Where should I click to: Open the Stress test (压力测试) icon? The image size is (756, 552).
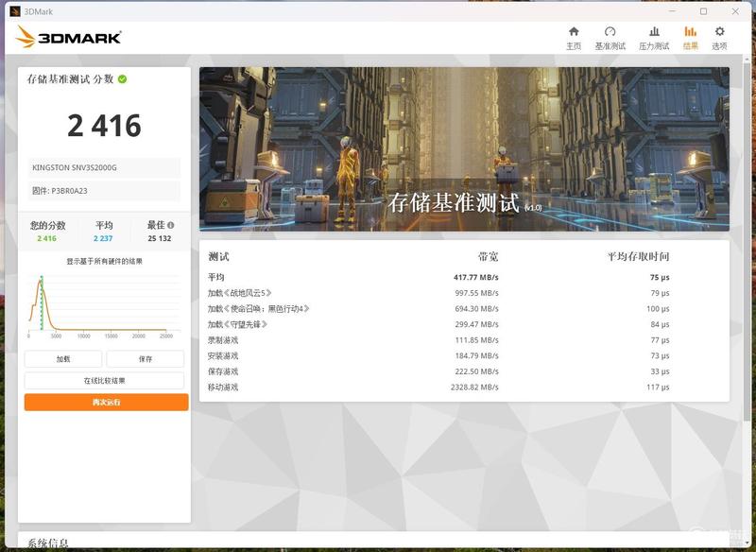654,32
